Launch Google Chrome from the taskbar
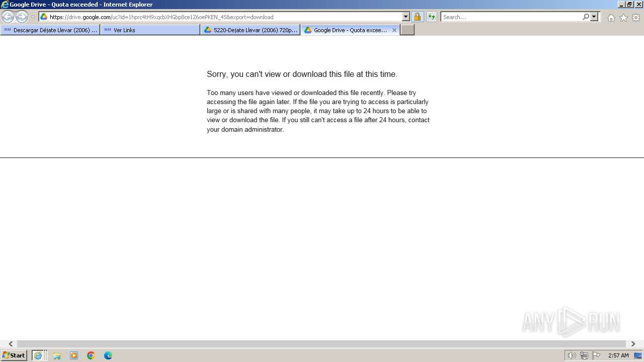 click(91, 355)
